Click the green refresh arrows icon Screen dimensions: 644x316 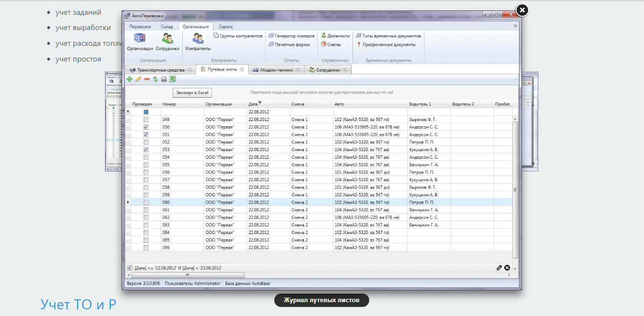155,79
